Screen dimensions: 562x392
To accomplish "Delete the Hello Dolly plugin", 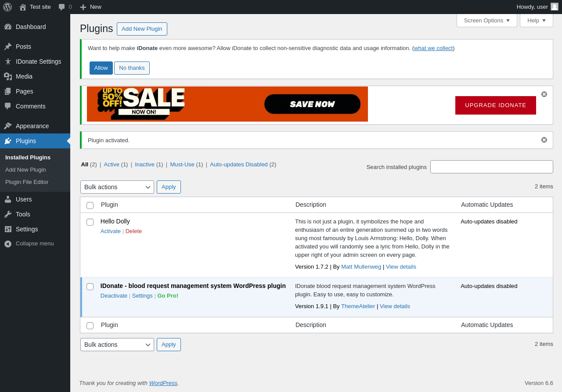I will click(133, 231).
